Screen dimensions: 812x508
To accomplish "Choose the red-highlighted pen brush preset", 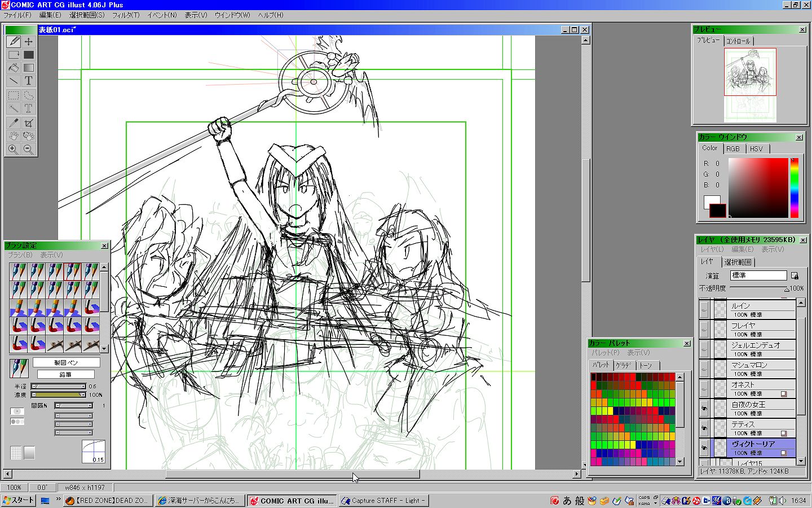I will click(73, 271).
